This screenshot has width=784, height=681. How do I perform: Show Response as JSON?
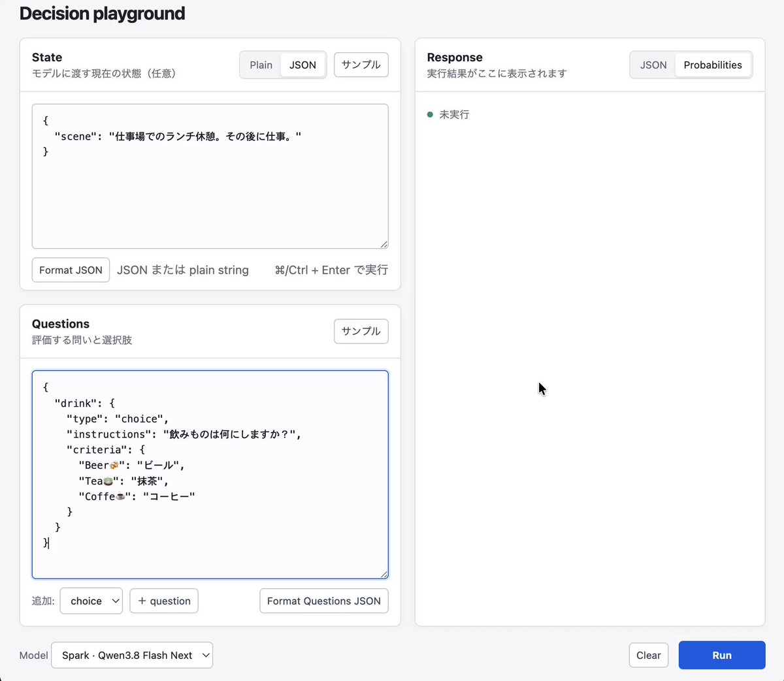(x=653, y=65)
